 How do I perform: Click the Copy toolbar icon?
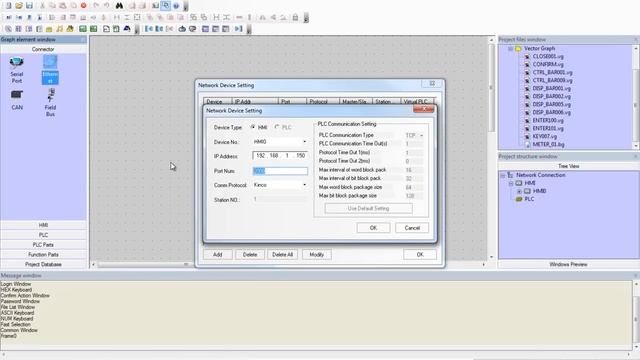[52, 6]
